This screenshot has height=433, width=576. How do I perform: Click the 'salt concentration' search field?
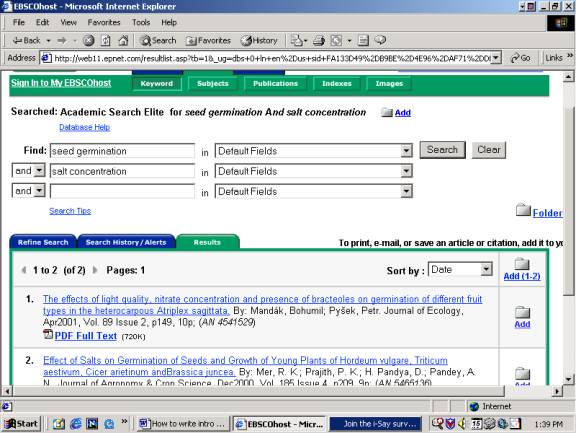(x=122, y=171)
